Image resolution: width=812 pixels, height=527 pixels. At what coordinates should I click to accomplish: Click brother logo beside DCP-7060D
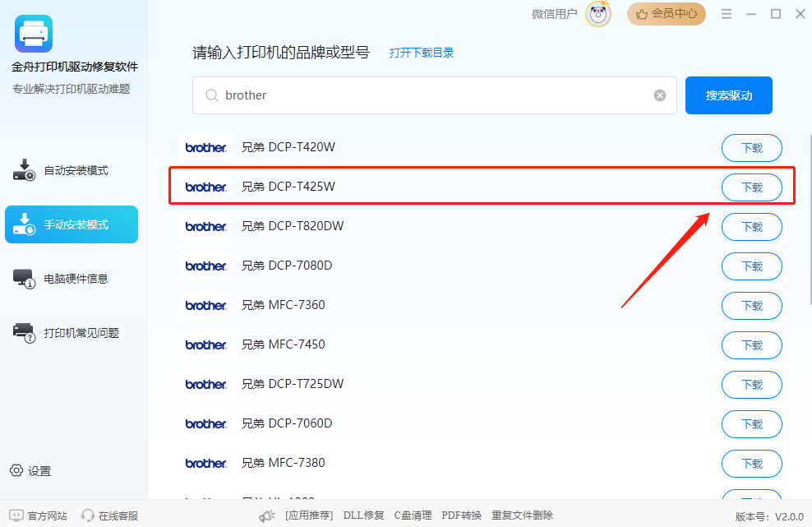click(205, 423)
